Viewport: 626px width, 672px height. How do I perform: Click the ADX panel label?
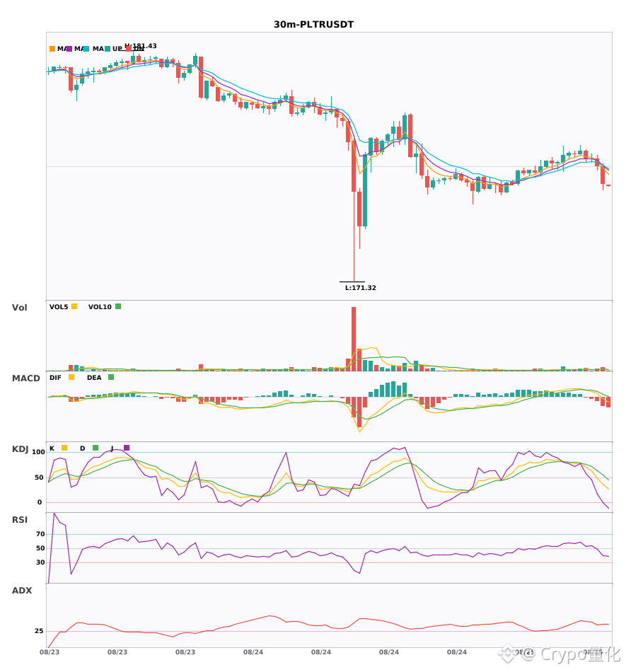[x=22, y=591]
